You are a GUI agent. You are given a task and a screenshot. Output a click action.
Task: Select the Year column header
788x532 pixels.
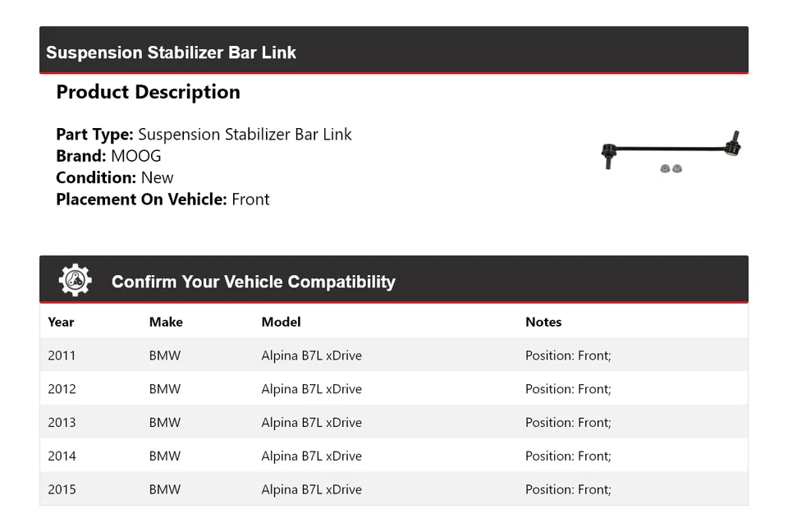click(x=61, y=322)
